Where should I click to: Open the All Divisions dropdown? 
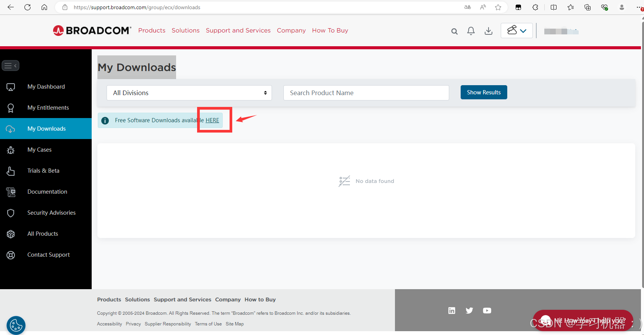point(189,93)
